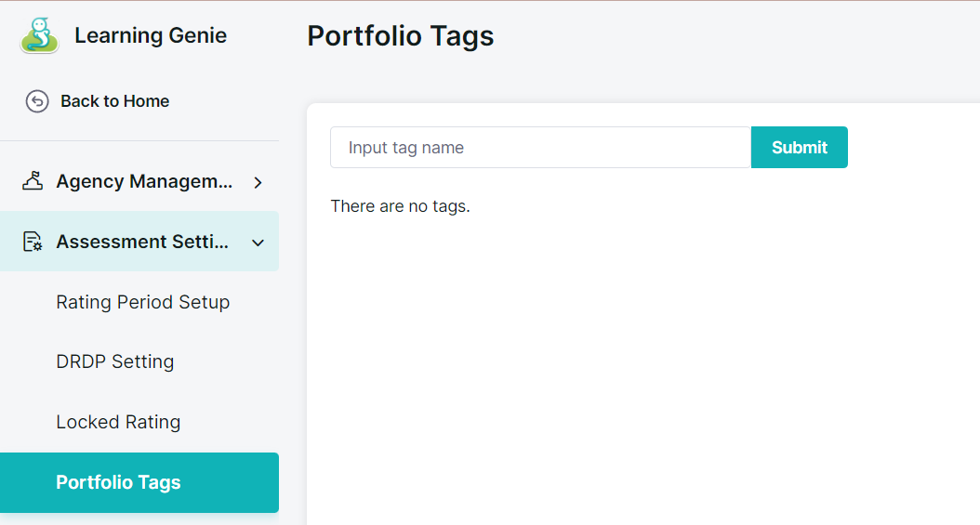Click the Learning Genie logo icon
Image resolution: width=980 pixels, height=525 pixels.
pos(39,36)
